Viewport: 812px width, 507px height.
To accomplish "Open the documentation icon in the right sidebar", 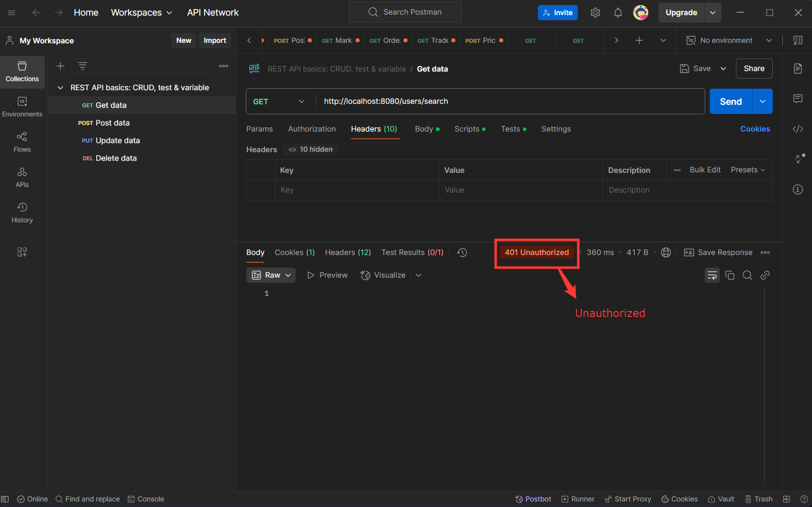I will point(798,69).
